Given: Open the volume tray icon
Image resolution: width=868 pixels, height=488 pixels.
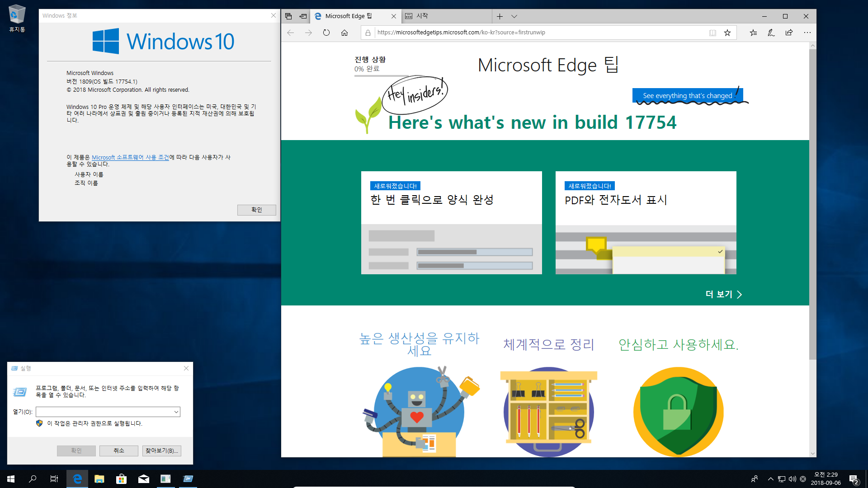Looking at the screenshot, I should tap(793, 479).
